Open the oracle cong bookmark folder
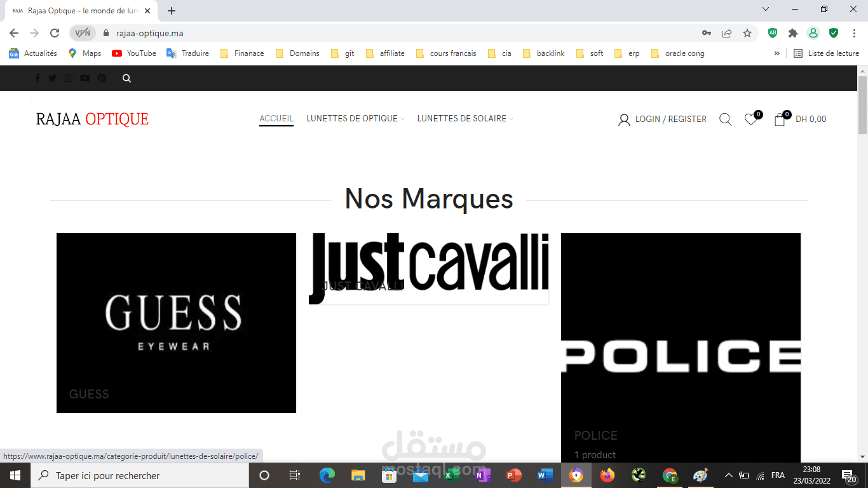The width and height of the screenshot is (868, 488). [x=678, y=53]
